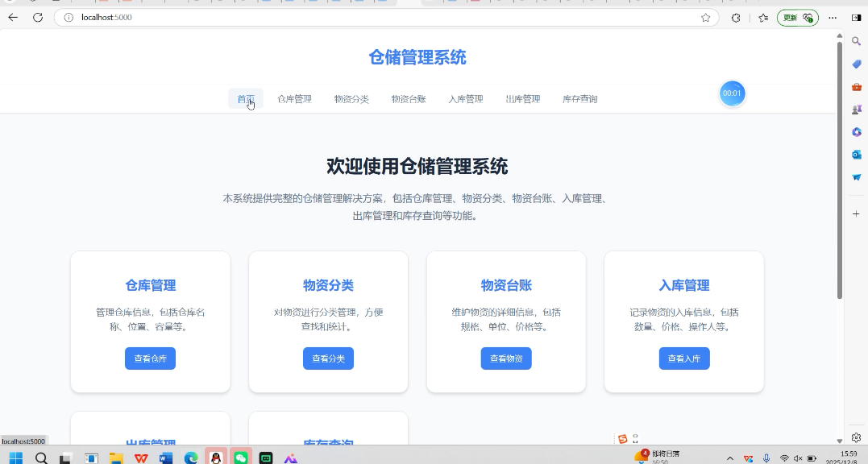Open the sidebar tools briefcase icon
The width and height of the screenshot is (868, 464).
click(x=857, y=87)
